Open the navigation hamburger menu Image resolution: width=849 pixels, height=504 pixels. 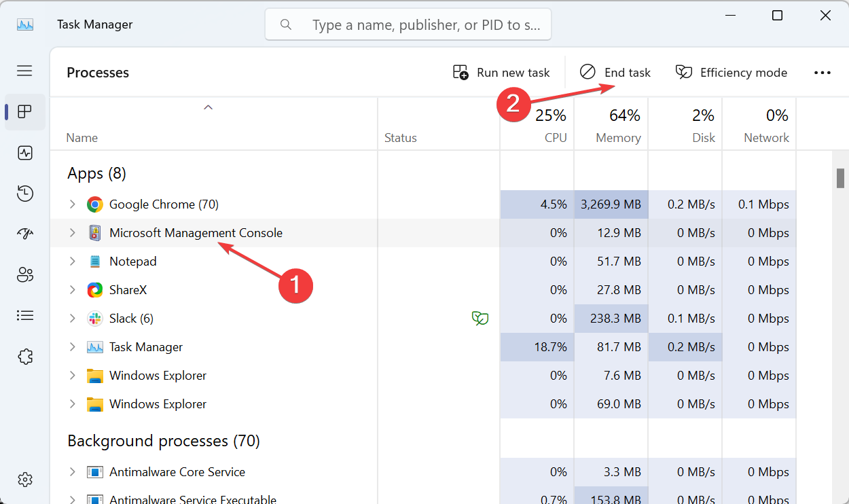tap(25, 71)
